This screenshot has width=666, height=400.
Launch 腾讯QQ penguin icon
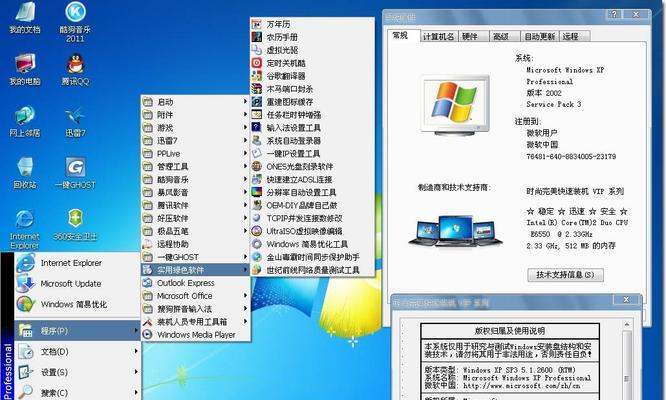tap(75, 70)
